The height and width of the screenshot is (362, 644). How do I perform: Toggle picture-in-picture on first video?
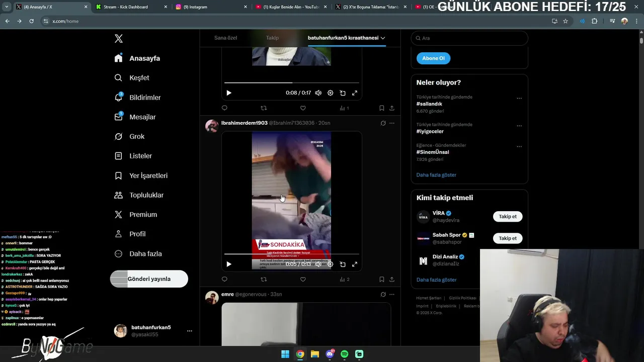(343, 93)
